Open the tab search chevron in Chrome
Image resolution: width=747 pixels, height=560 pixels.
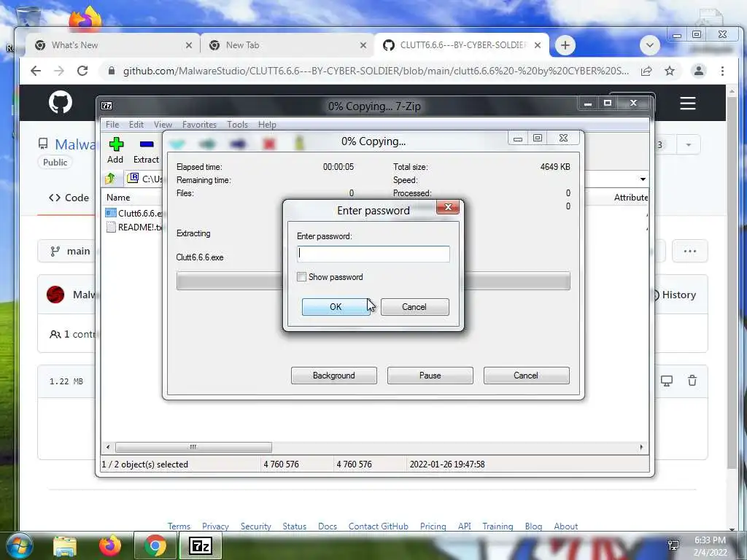point(649,45)
